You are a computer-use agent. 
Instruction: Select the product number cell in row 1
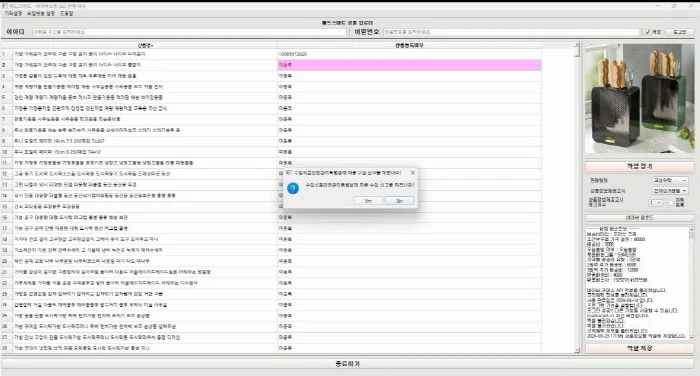(409, 54)
